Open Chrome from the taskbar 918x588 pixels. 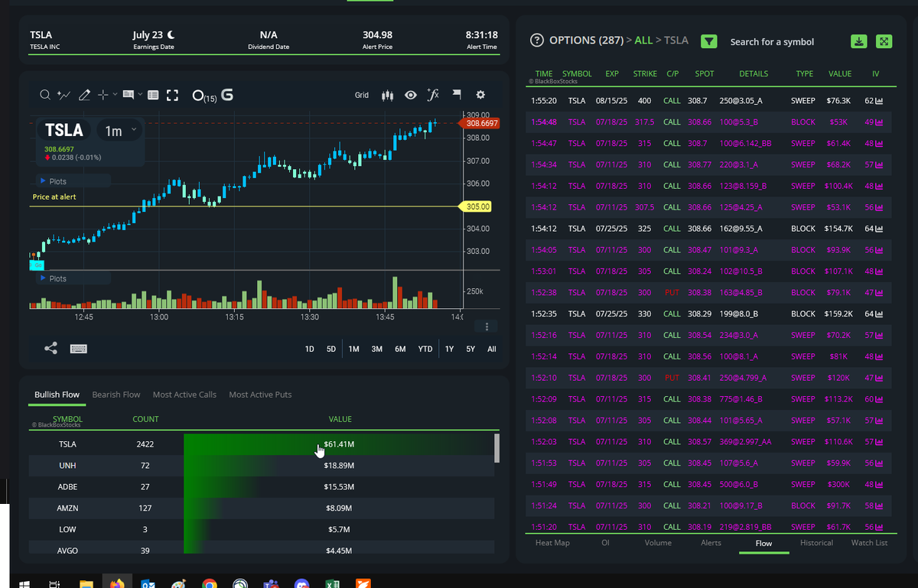[209, 583]
